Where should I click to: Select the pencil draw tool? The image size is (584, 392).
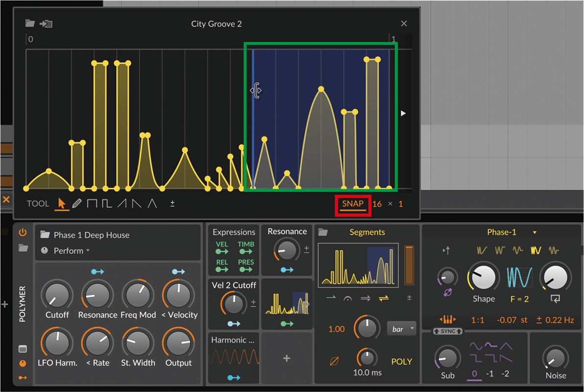pos(76,204)
